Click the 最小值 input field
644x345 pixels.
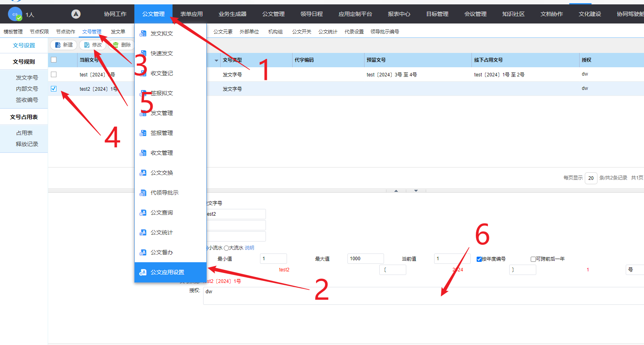274,259
